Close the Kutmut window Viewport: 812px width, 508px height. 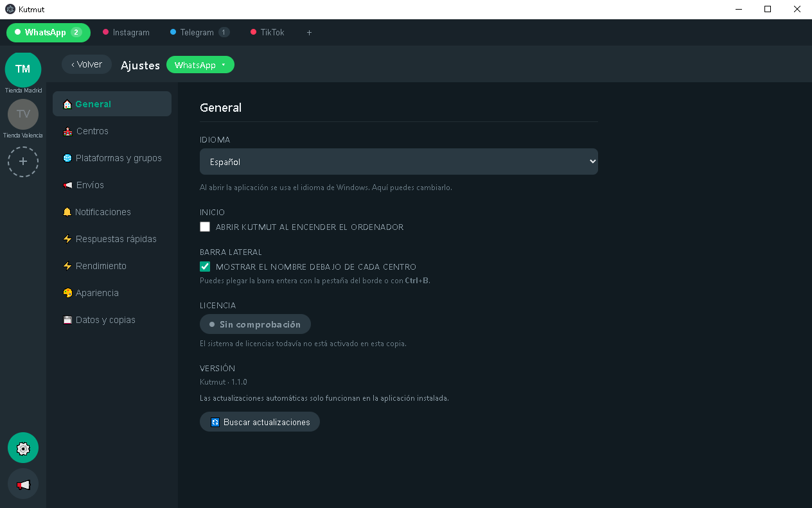click(x=797, y=9)
